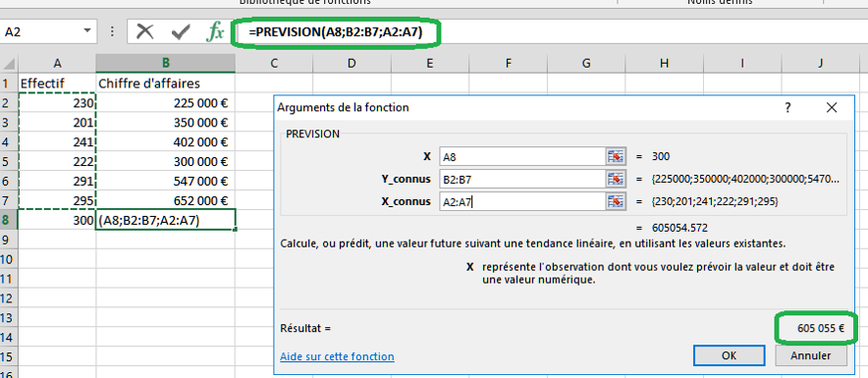Click the Résultat value 605 055 €
This screenshot has height=378, width=868.
[821, 328]
